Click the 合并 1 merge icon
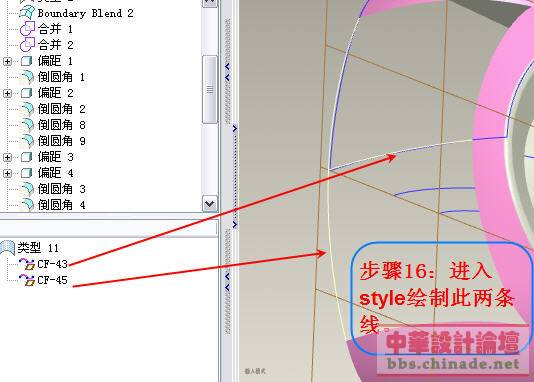Screen dimensions: 534x382 (x=27, y=29)
